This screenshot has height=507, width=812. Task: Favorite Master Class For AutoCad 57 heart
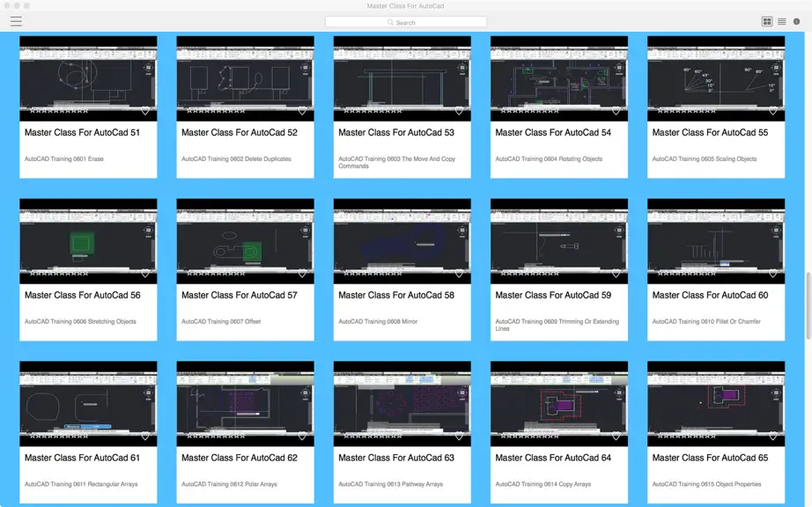click(x=302, y=273)
